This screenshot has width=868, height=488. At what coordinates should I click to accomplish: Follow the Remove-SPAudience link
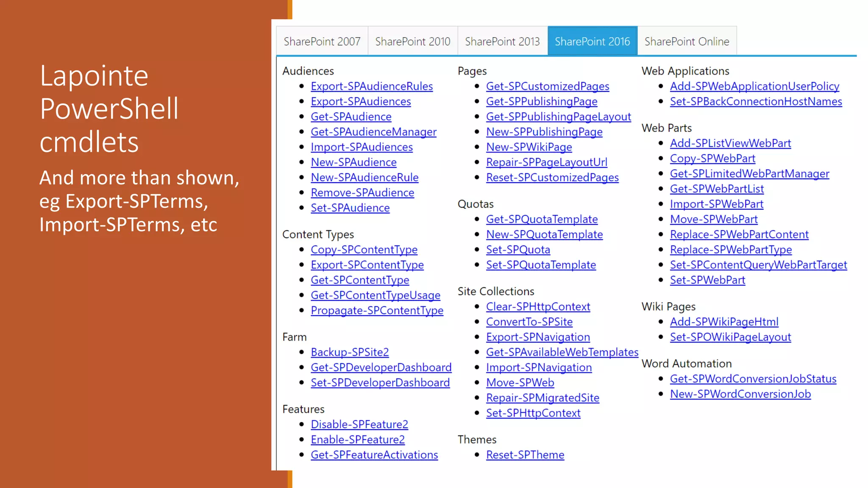click(362, 193)
